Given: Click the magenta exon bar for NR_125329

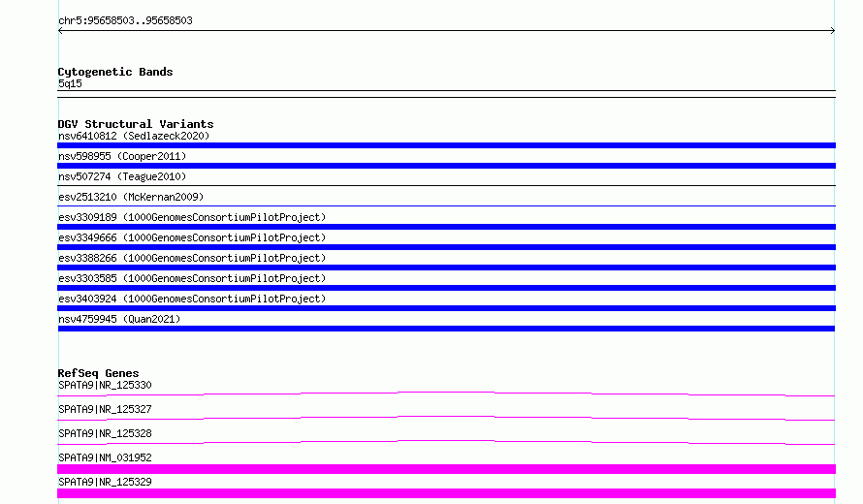Looking at the screenshot, I should click(446, 493).
